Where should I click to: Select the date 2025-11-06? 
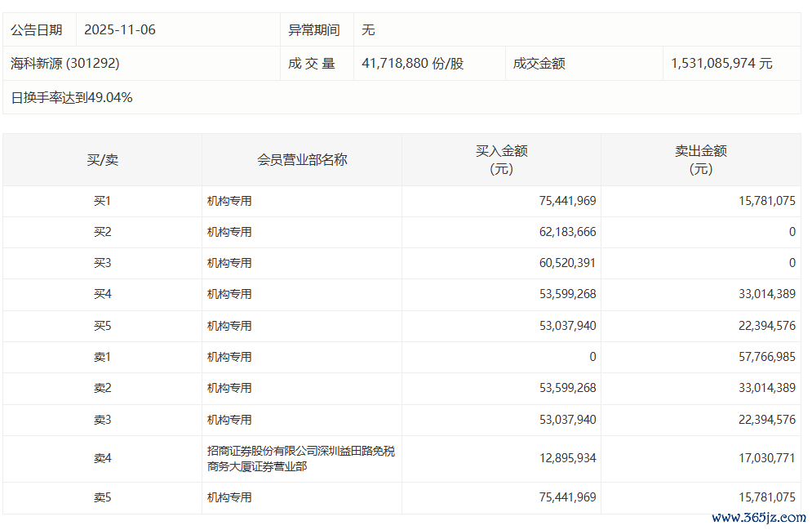pyautogui.click(x=120, y=30)
